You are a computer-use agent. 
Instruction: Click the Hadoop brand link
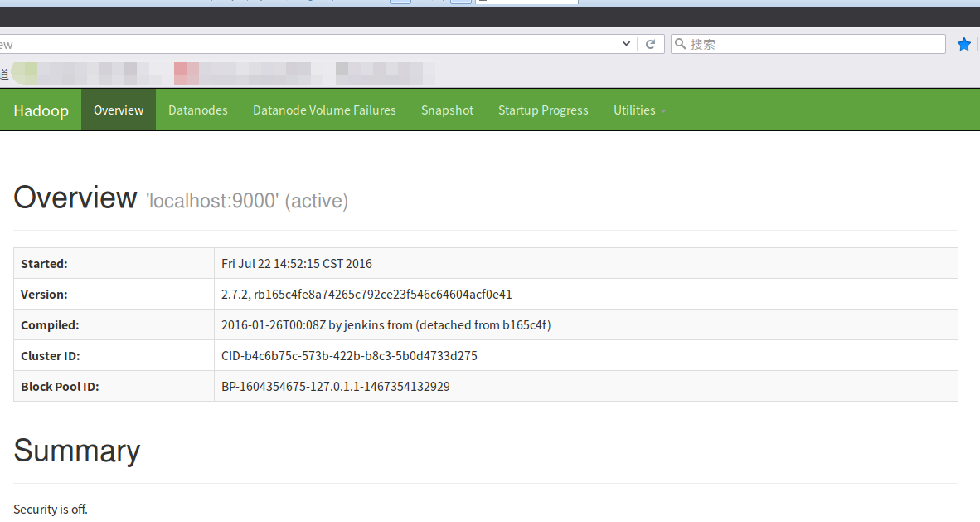click(41, 110)
